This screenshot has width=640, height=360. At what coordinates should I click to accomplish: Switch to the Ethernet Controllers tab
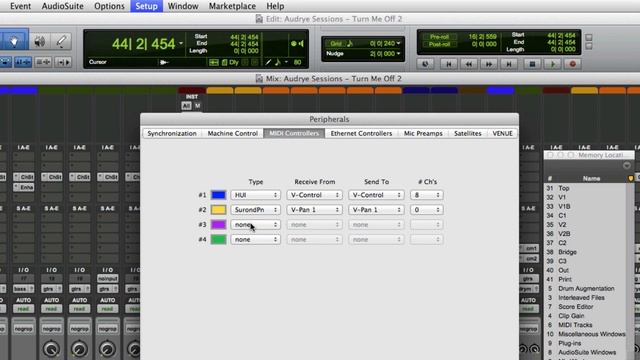pyautogui.click(x=361, y=133)
